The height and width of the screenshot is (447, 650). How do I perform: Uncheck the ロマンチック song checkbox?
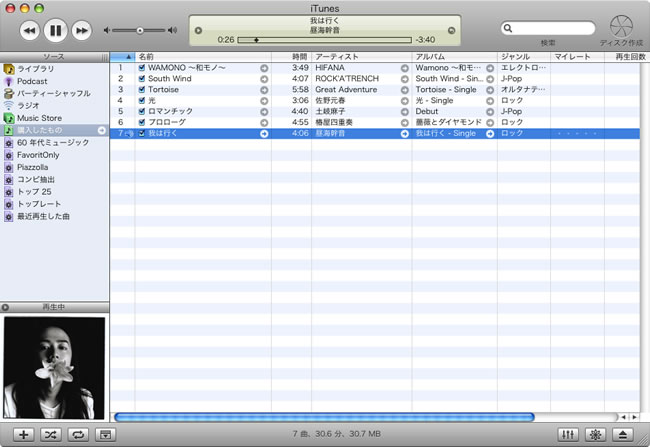(x=142, y=111)
